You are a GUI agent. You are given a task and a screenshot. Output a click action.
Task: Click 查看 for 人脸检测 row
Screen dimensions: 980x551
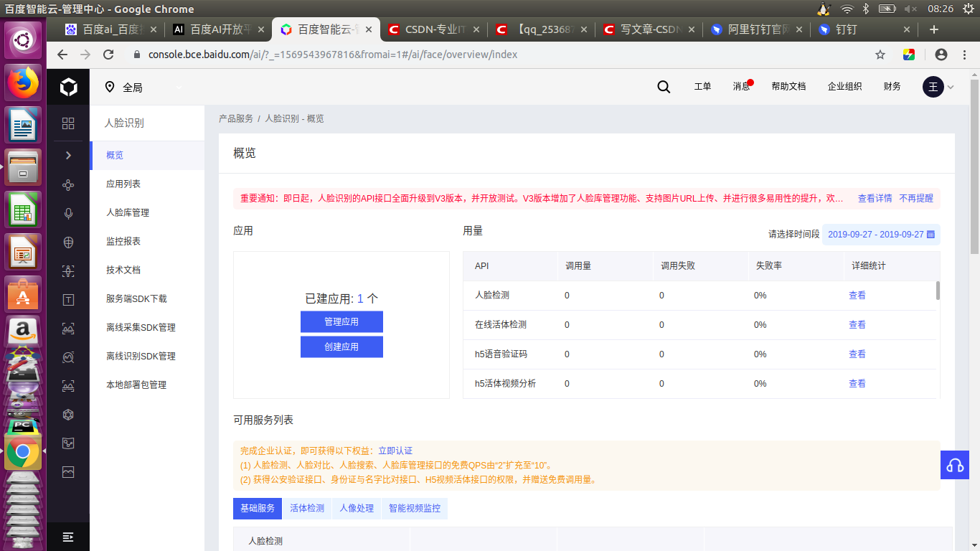(857, 295)
